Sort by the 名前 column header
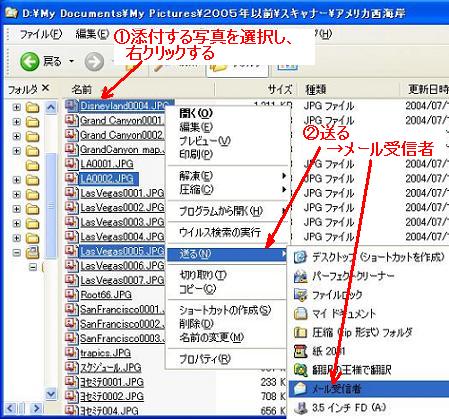The width and height of the screenshot is (449, 419). (x=82, y=89)
